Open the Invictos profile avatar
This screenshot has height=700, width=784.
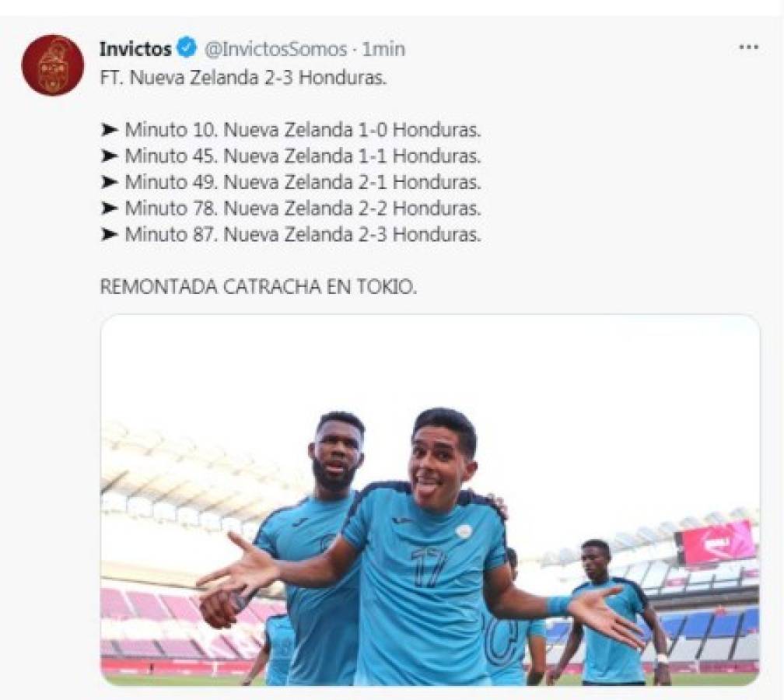click(52, 65)
